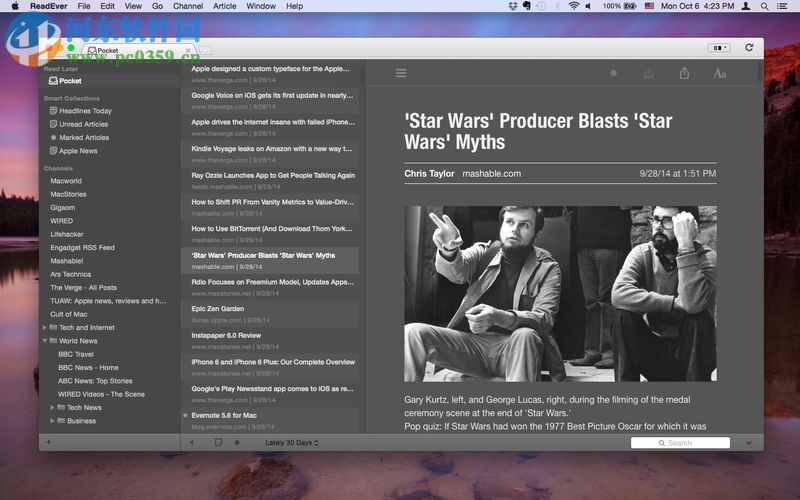Open the Article menu
Image resolution: width=800 pixels, height=500 pixels.
224,6
